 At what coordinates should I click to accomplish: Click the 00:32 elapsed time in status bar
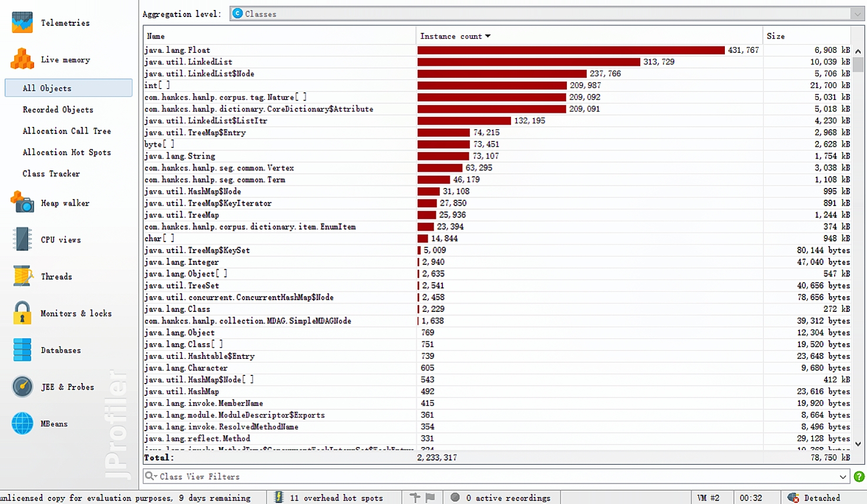coord(751,498)
